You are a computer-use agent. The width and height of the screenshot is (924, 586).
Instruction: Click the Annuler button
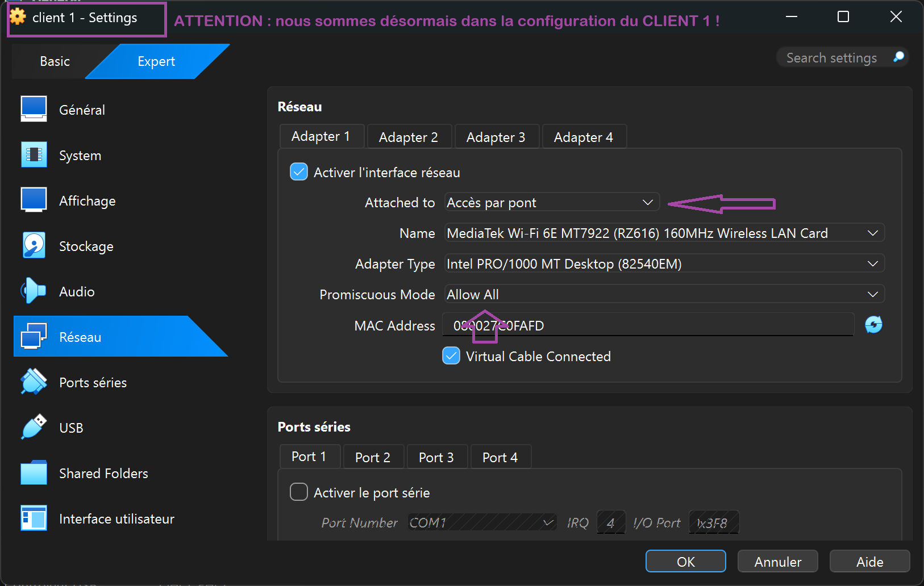(777, 561)
